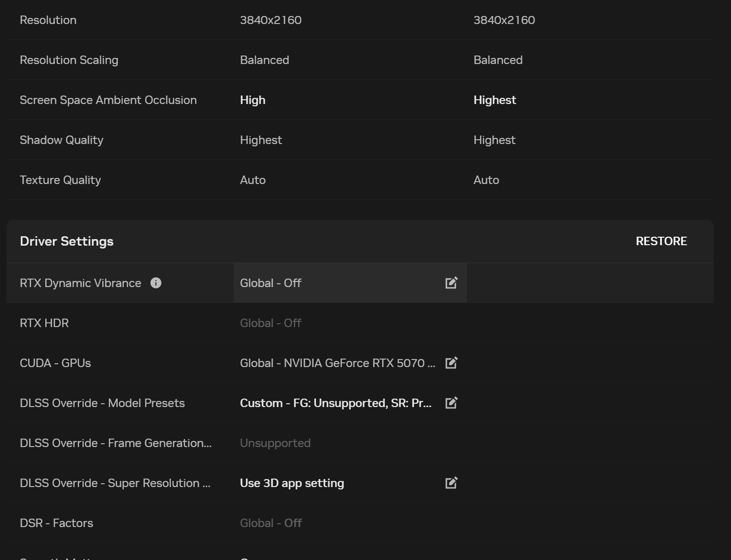Click the RTX Dynamic Vibrance info icon

pos(156,283)
